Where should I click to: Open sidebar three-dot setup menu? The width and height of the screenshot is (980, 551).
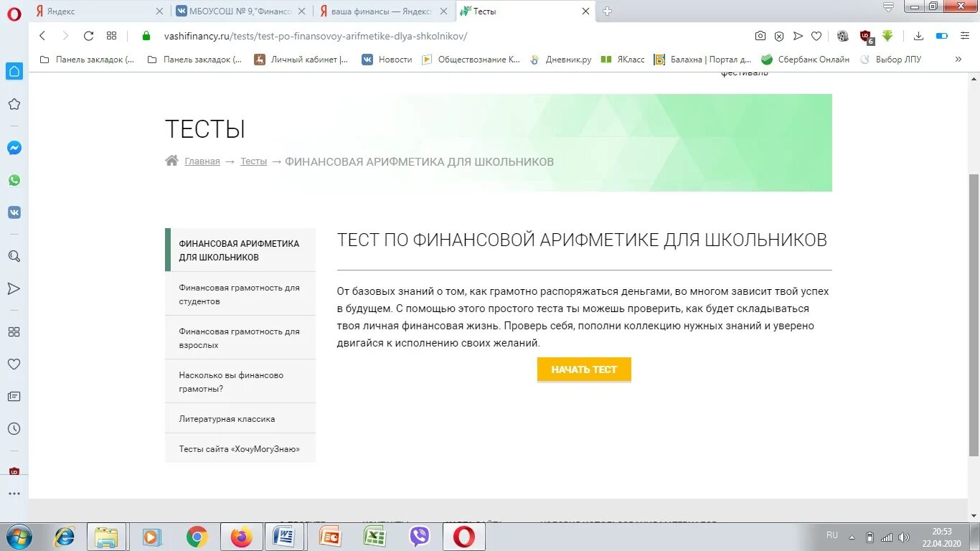14,494
